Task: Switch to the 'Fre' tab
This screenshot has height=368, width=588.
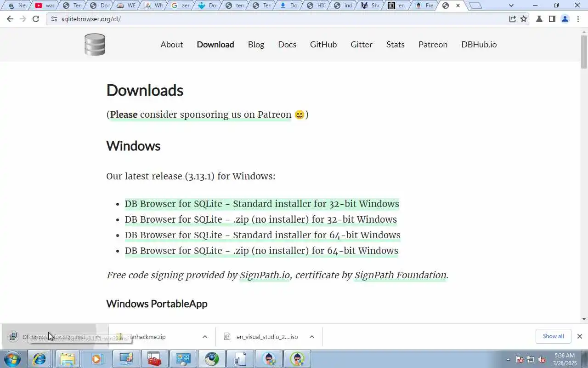Action: (424, 6)
